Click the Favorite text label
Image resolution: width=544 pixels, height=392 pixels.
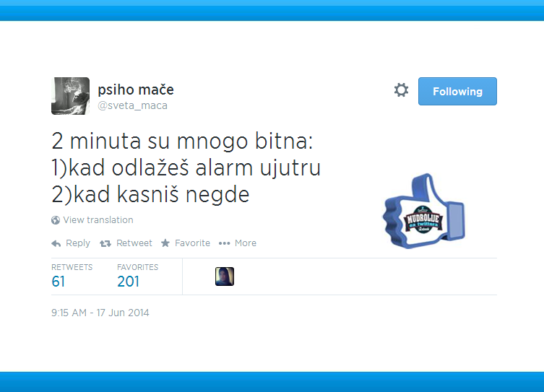tap(193, 243)
